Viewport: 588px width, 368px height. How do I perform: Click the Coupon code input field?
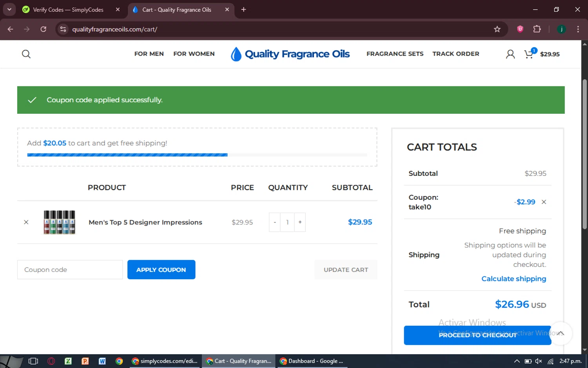pos(70,270)
